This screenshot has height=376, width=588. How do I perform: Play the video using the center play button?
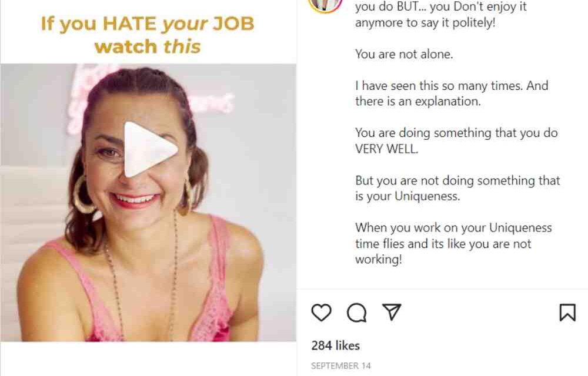coord(149,149)
